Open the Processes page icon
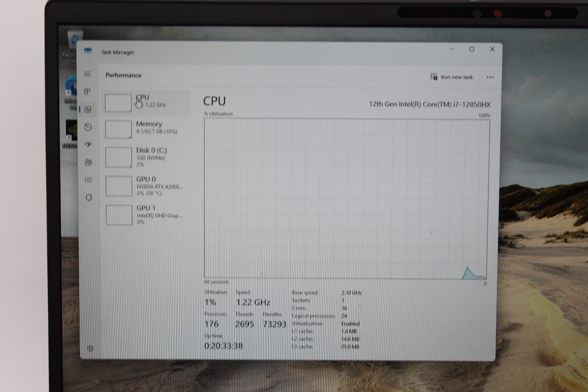The width and height of the screenshot is (588, 392). (87, 92)
